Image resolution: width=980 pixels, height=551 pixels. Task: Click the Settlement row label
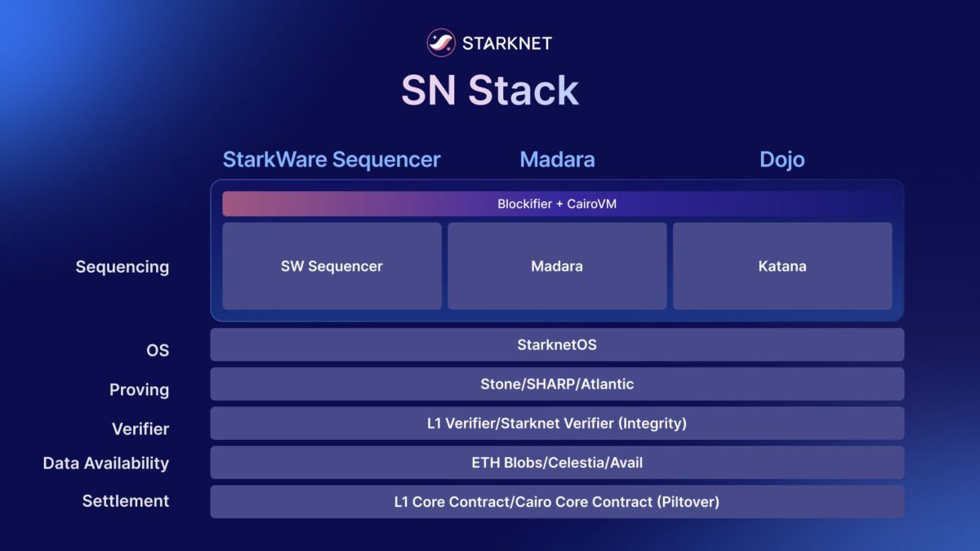(x=126, y=501)
